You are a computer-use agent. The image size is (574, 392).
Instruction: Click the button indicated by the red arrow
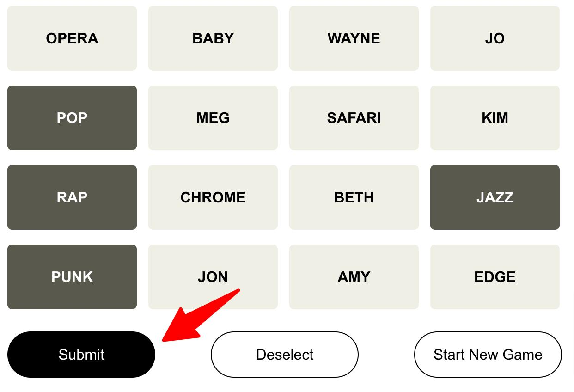pos(81,355)
